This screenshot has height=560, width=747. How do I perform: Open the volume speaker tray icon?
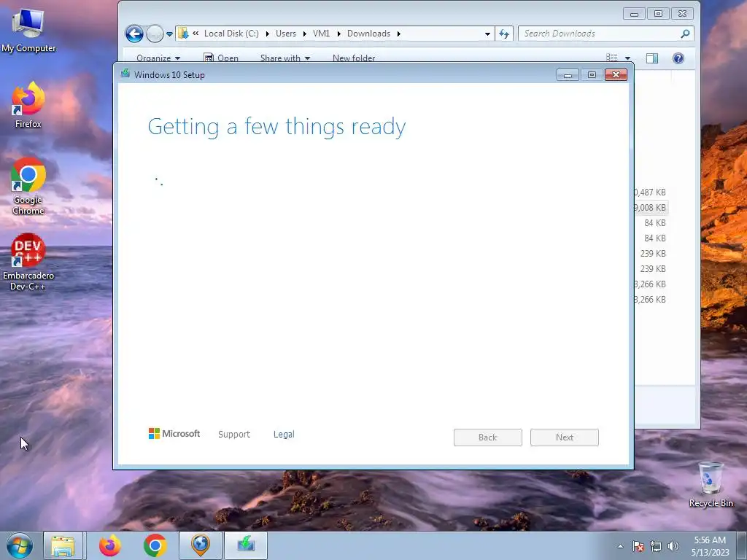pyautogui.click(x=673, y=546)
